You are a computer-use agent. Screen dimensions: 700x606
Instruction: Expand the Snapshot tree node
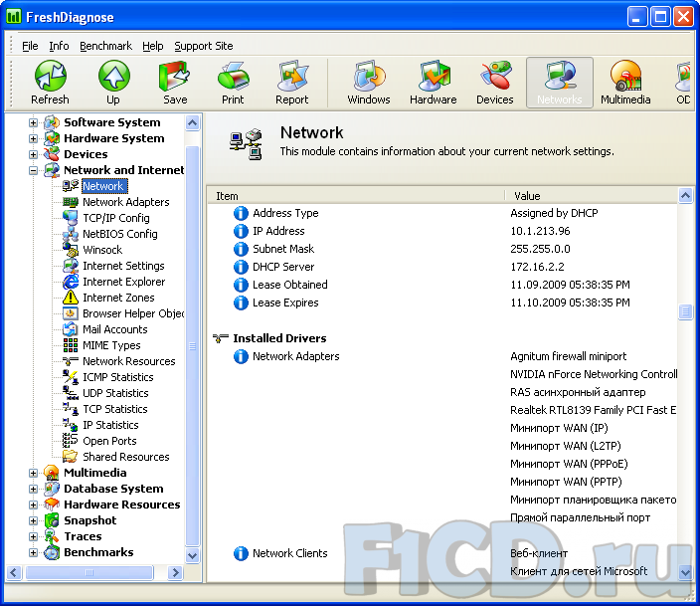33,520
